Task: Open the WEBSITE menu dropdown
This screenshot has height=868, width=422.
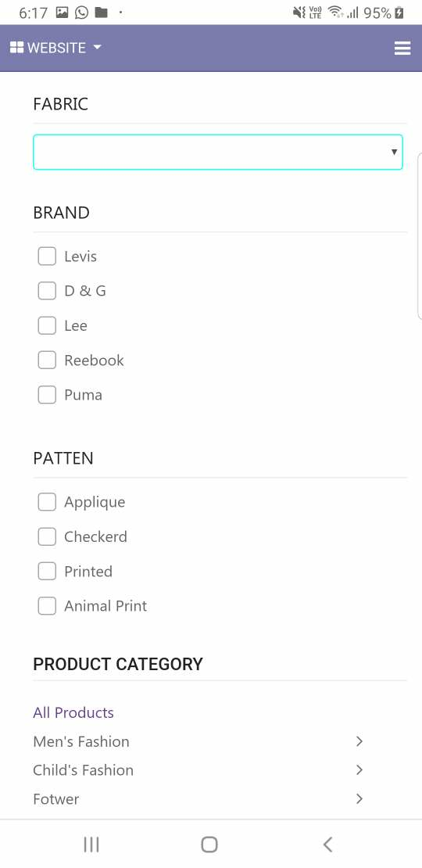Action: pos(55,48)
